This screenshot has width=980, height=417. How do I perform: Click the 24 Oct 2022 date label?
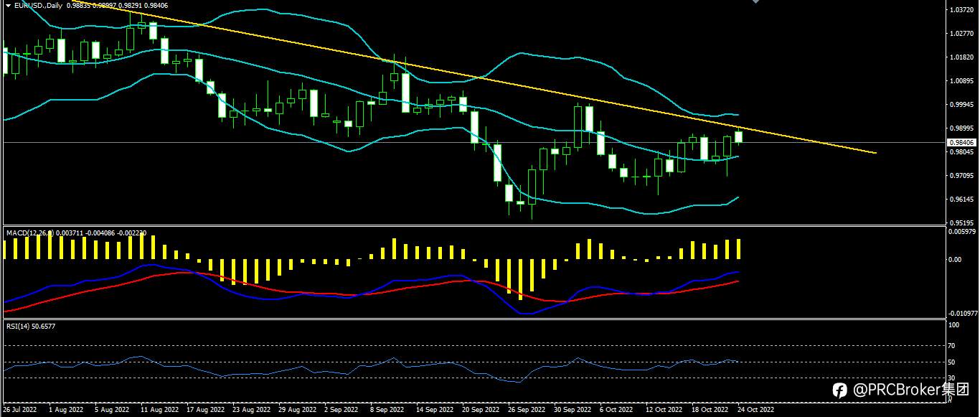tap(756, 410)
